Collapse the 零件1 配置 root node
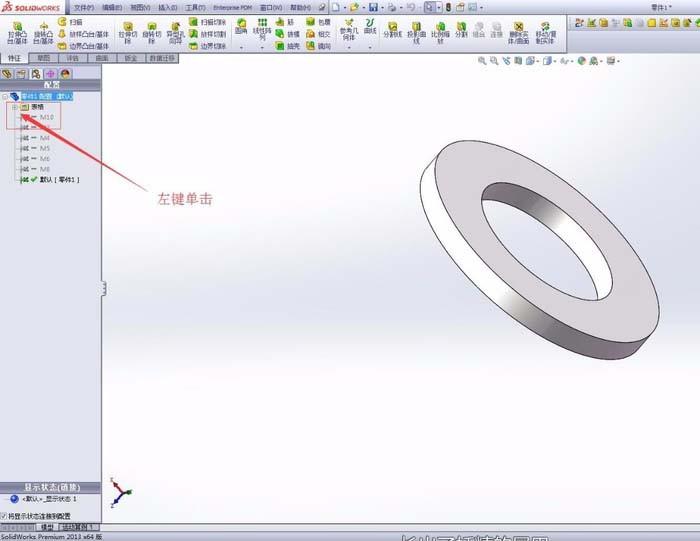Screen dimensions: 700x541 5,96
